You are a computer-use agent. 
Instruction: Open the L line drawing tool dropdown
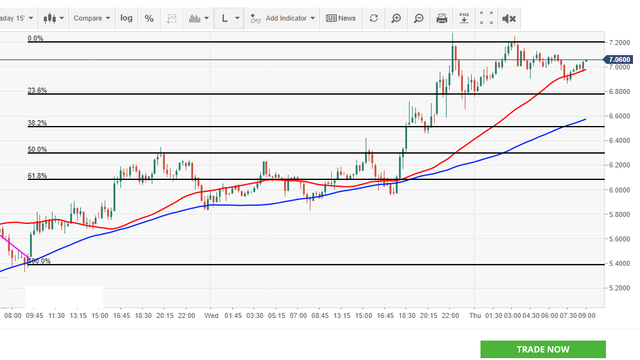[229, 18]
